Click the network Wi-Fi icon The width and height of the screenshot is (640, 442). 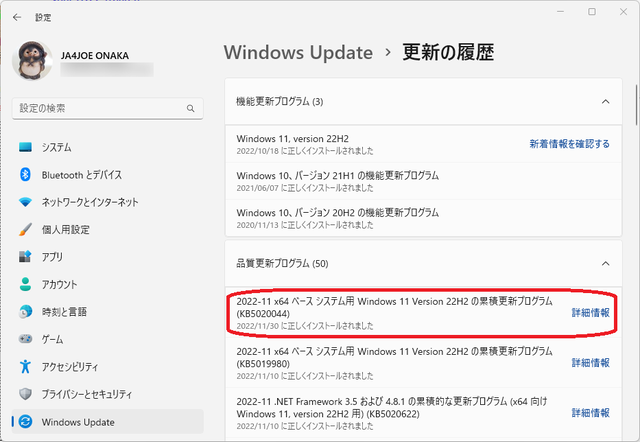click(x=25, y=202)
